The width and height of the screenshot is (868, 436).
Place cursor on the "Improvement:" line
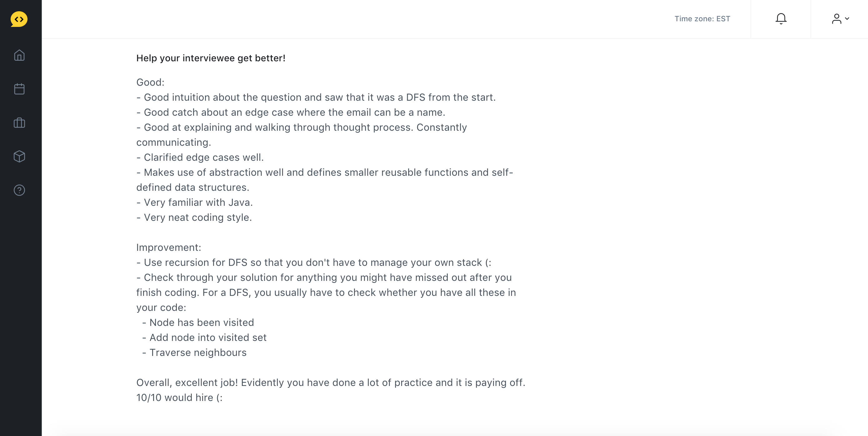pyautogui.click(x=168, y=247)
